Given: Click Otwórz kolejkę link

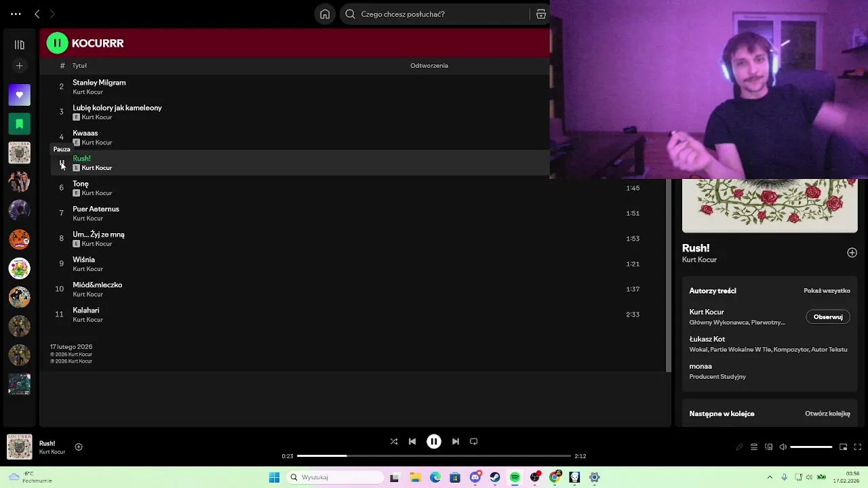Looking at the screenshot, I should (x=827, y=413).
